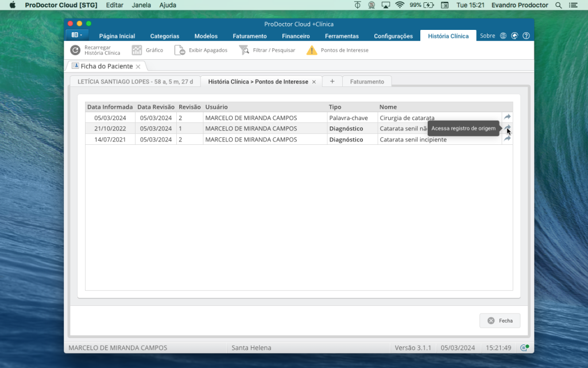This screenshot has height=368, width=588.
Task: Open Spotlight search in menu bar
Action: pyautogui.click(x=558, y=5)
